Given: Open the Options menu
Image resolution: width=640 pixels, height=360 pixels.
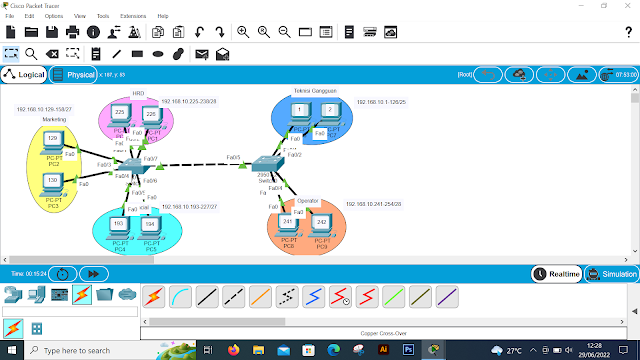Looking at the screenshot, I should [54, 16].
